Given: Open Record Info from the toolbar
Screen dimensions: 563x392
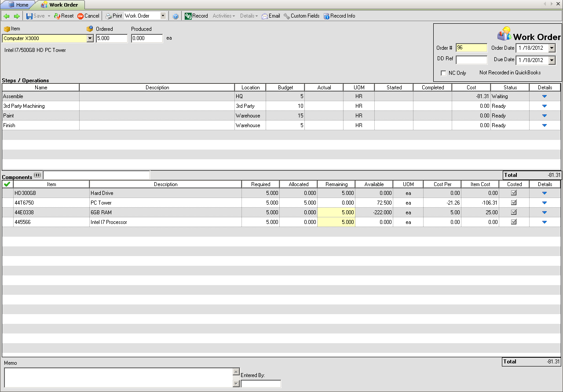Looking at the screenshot, I should click(x=339, y=16).
